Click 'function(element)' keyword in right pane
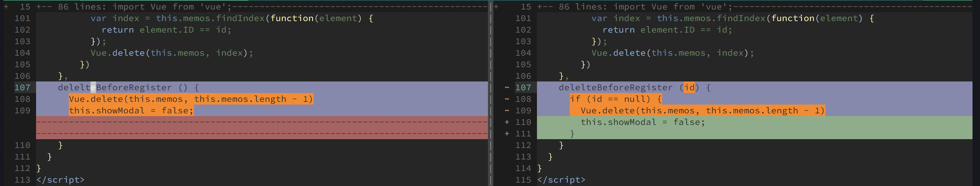 coord(817,18)
